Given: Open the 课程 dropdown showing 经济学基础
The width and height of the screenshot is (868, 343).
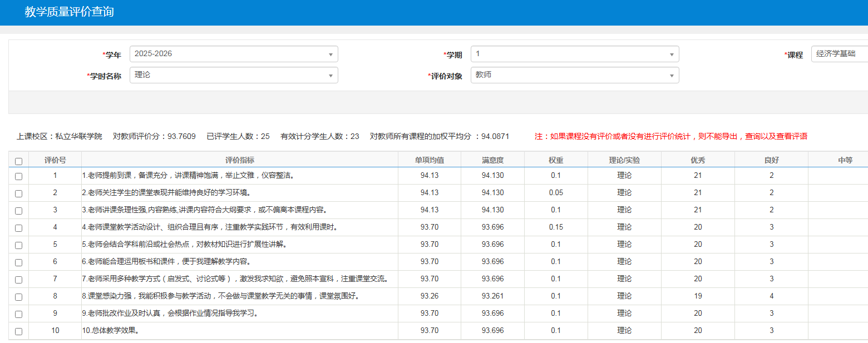Looking at the screenshot, I should (x=839, y=54).
